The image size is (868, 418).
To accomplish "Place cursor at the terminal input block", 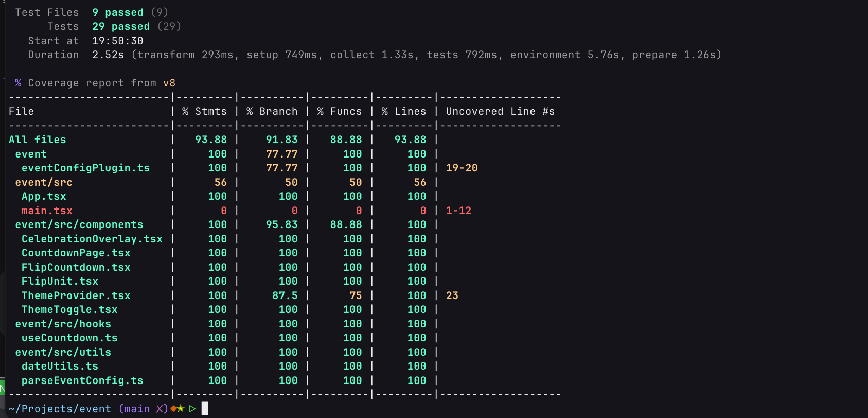I will [x=205, y=409].
